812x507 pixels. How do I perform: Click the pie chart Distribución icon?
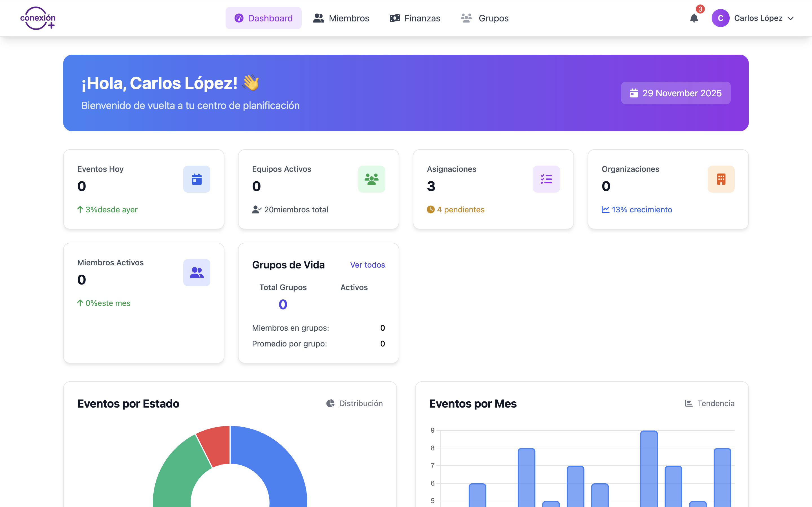[x=330, y=403]
